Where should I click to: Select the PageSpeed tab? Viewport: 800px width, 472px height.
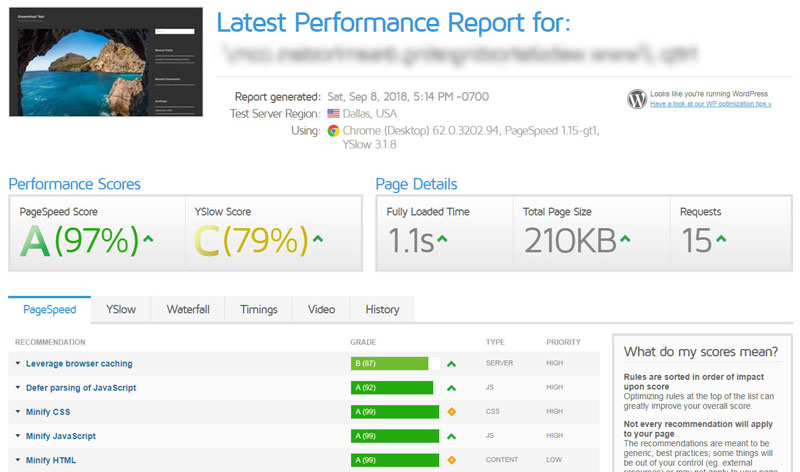tap(49, 310)
